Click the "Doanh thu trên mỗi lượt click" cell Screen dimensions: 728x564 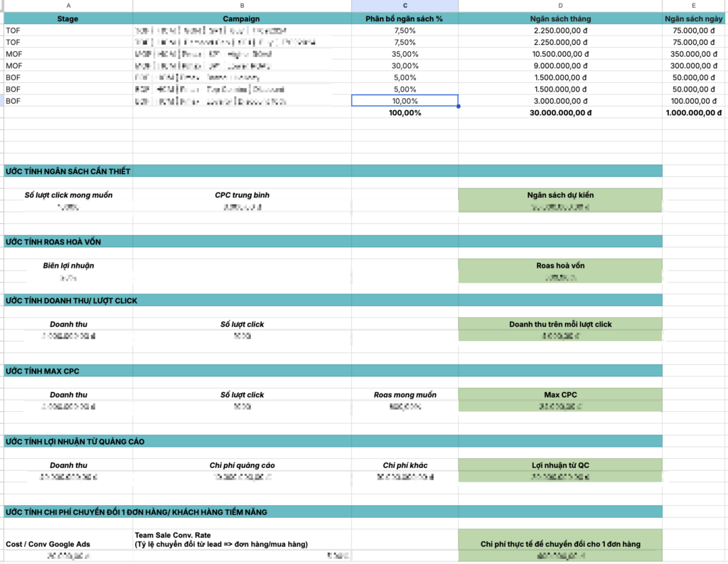click(560, 324)
